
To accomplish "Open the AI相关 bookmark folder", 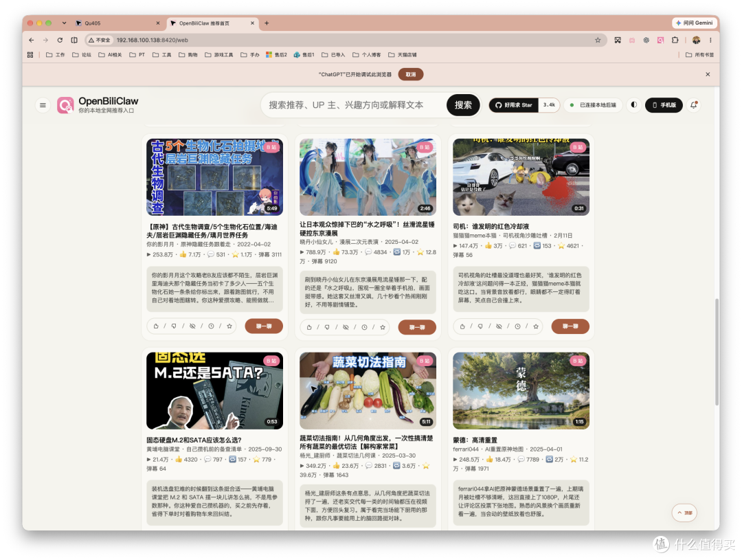I will pos(110,55).
